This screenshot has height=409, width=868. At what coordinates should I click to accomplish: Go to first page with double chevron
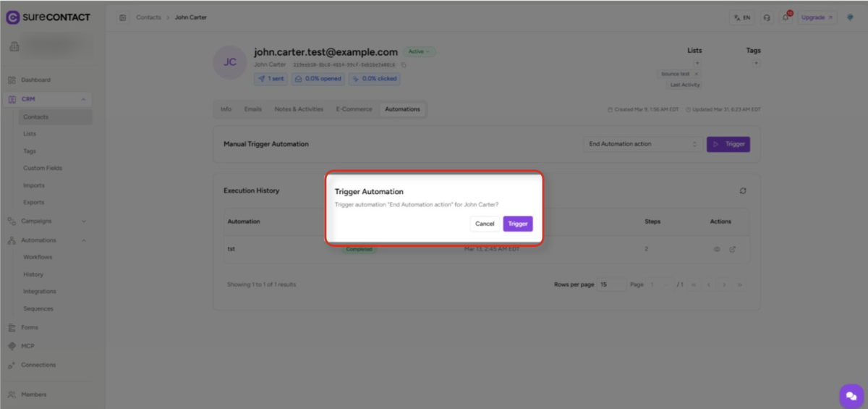pos(694,284)
